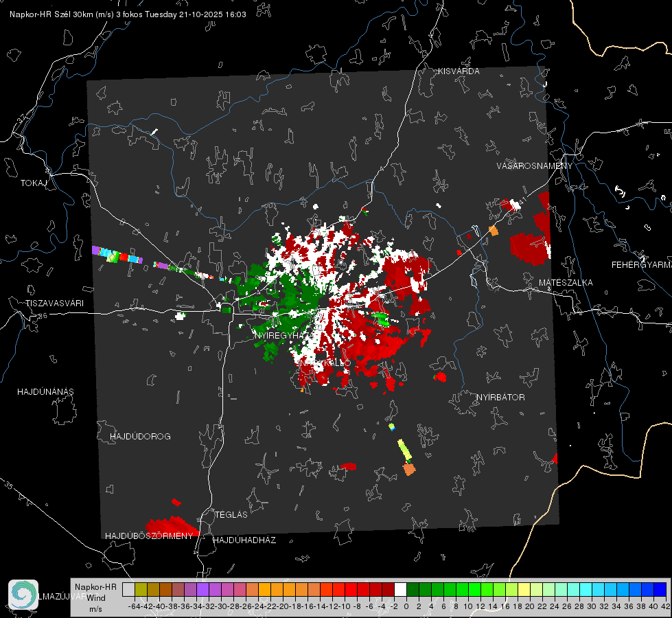Click the FEHÉRGYARMAT town label
The height and width of the screenshot is (618, 672).
coord(642,264)
